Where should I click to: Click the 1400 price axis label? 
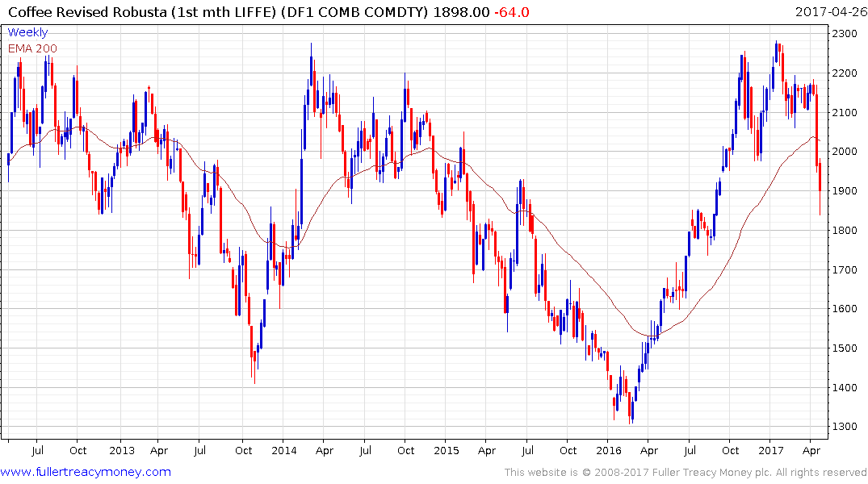845,387
